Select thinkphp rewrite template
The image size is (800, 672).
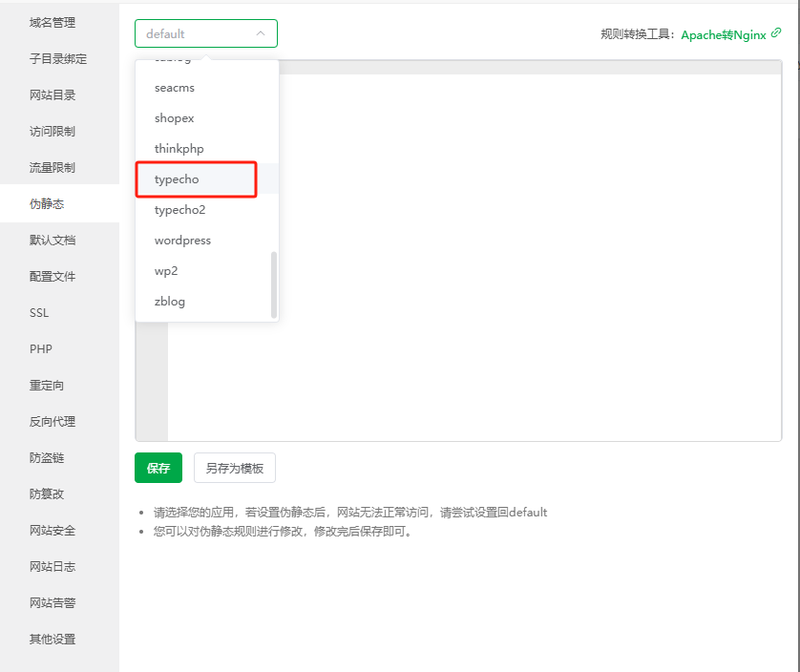(x=179, y=149)
